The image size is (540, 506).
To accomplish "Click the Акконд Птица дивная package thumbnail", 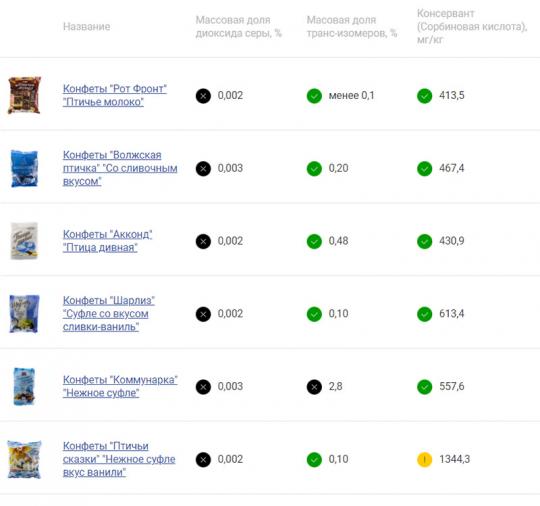I will coord(24,241).
